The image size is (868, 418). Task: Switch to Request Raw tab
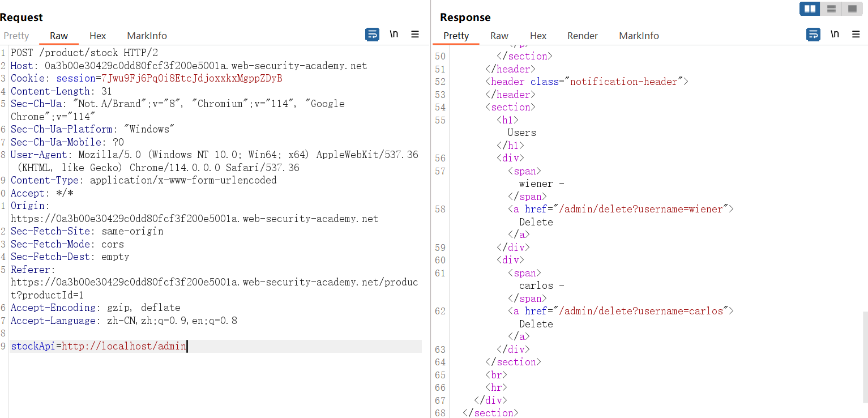pyautogui.click(x=59, y=36)
